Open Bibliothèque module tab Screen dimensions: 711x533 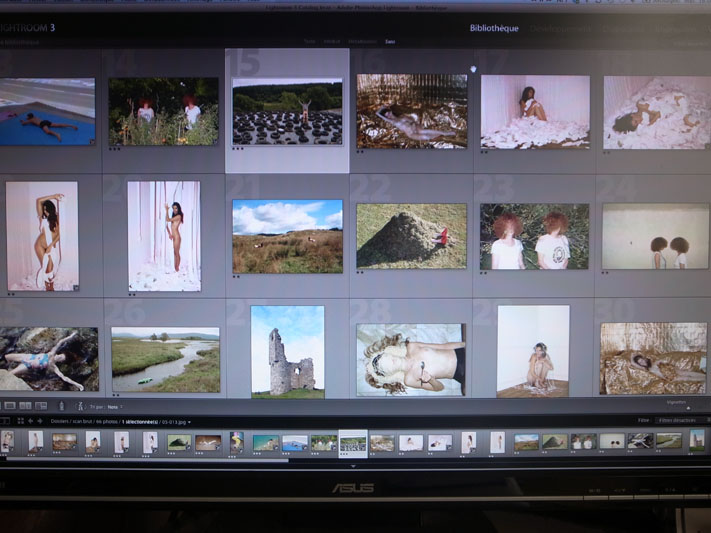(x=494, y=28)
